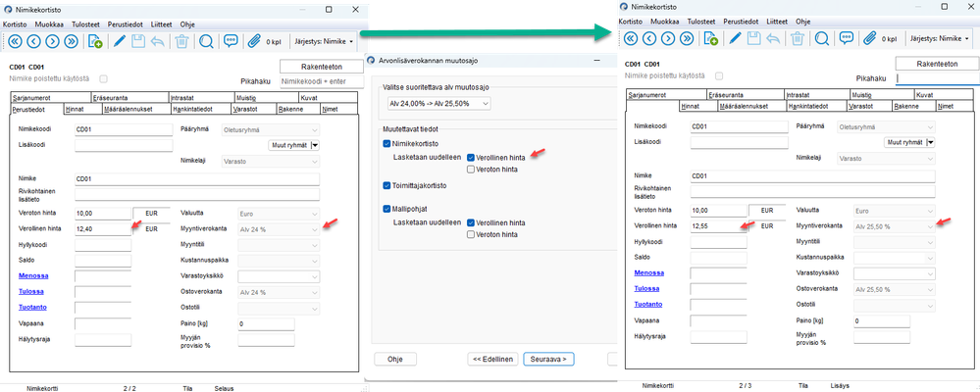The width and height of the screenshot is (980, 392).
Task: Click next record arrow in right toolbar
Action: tap(668, 38)
